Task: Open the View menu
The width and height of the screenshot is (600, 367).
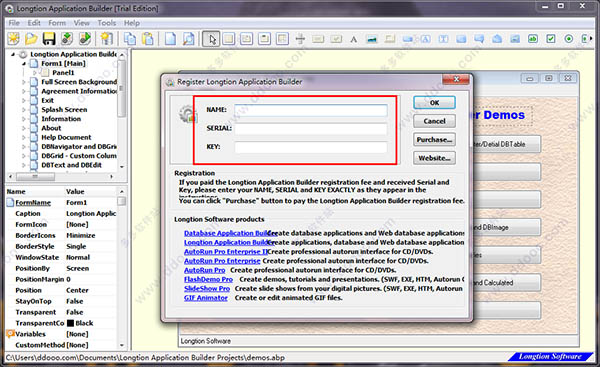Action: tap(82, 23)
